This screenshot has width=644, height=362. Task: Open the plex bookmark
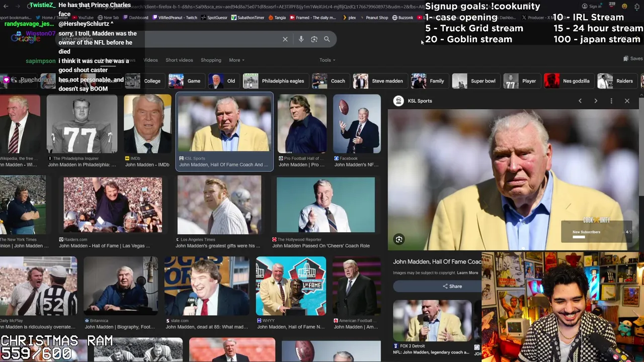point(349,18)
